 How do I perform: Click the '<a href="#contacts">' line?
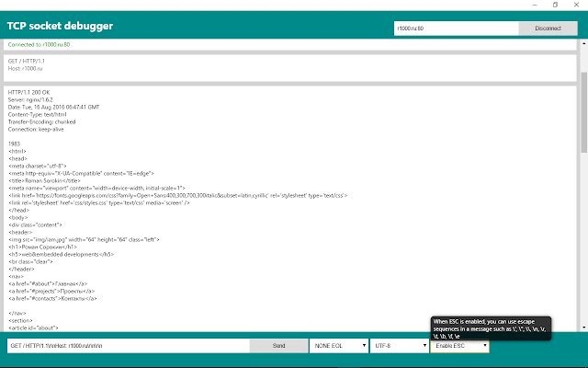coord(52,298)
